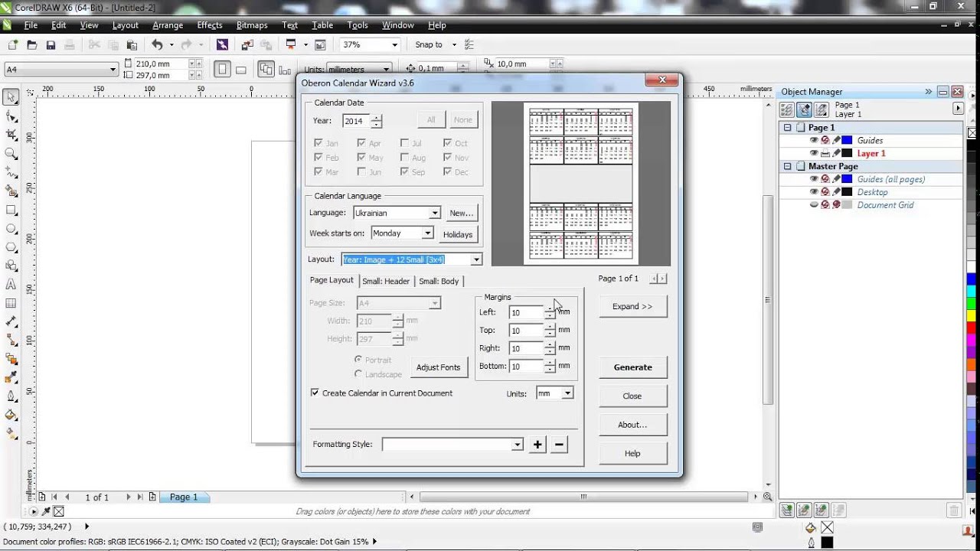Toggle Create Calendar in Current Document checkbox

(x=315, y=393)
